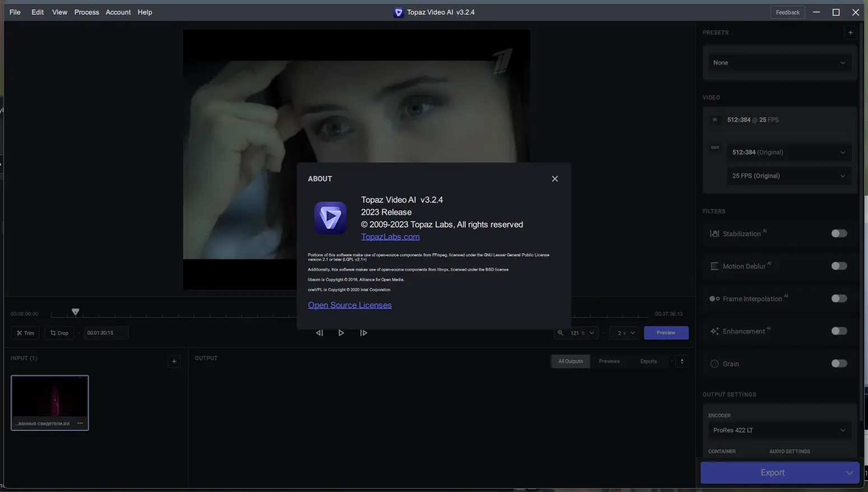
Task: Open the Process menu
Action: click(x=87, y=12)
